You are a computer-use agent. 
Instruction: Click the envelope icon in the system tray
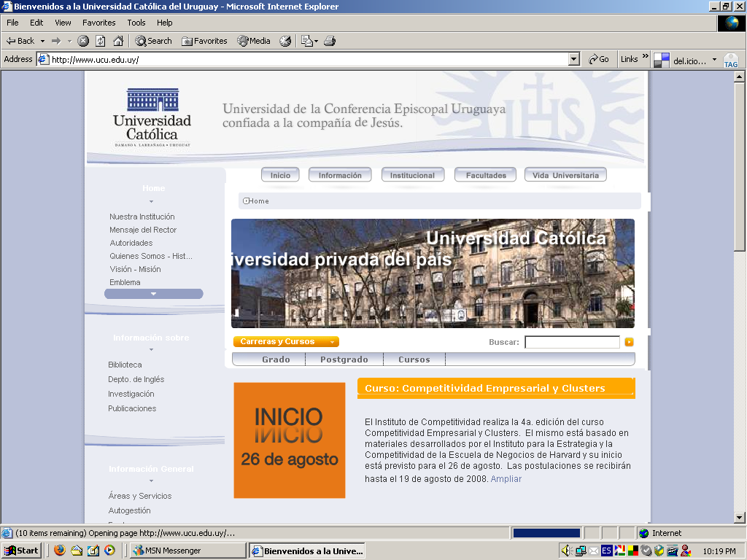point(594,551)
